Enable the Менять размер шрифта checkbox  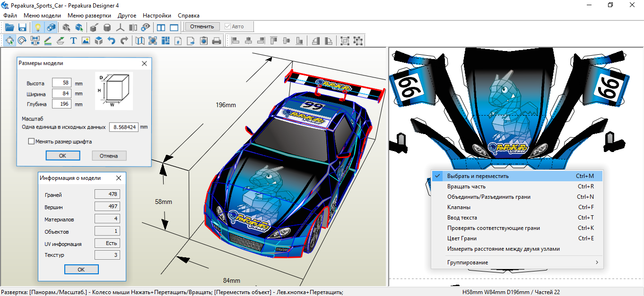pyautogui.click(x=31, y=141)
